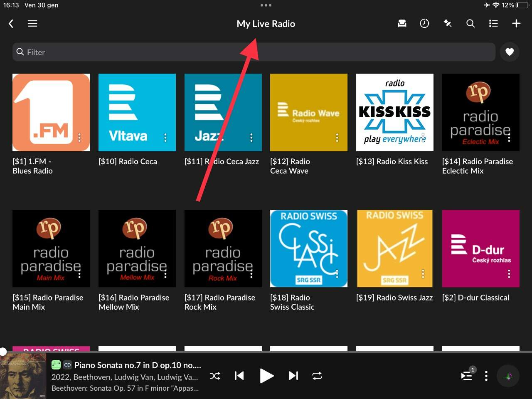Expand now-playing more options dots
532x399 pixels.
coord(486,376)
